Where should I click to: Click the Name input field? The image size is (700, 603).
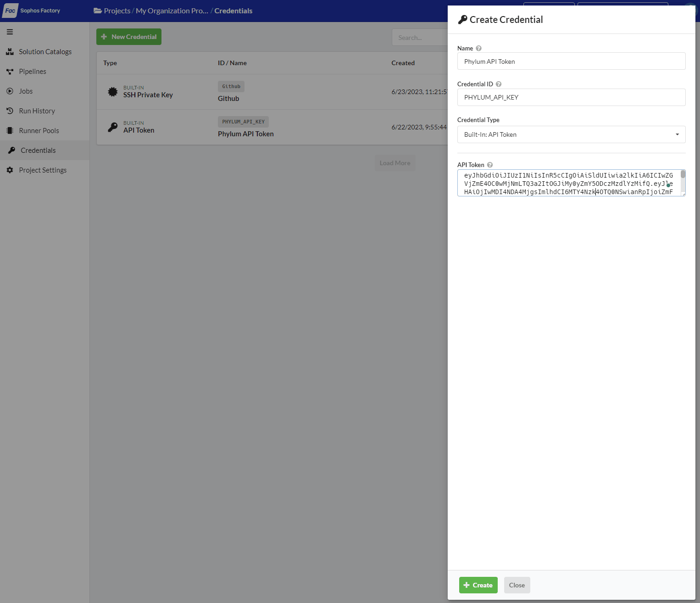pyautogui.click(x=572, y=61)
